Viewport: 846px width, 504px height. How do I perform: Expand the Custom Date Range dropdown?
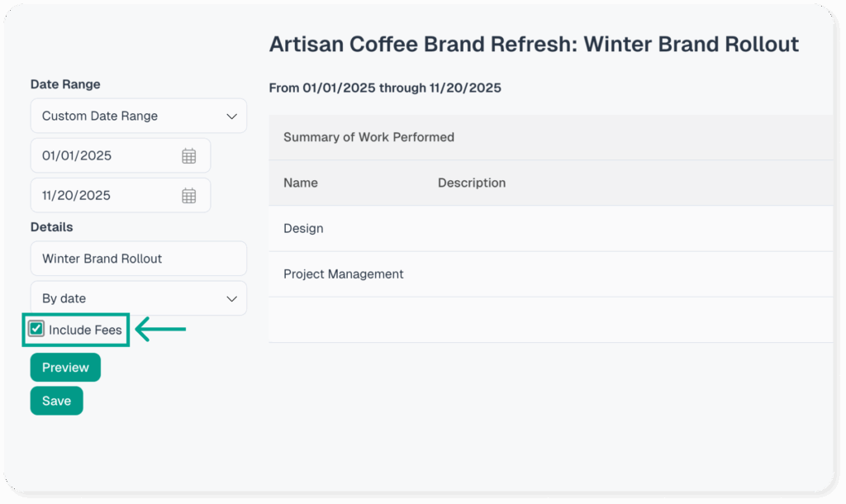pyautogui.click(x=138, y=116)
